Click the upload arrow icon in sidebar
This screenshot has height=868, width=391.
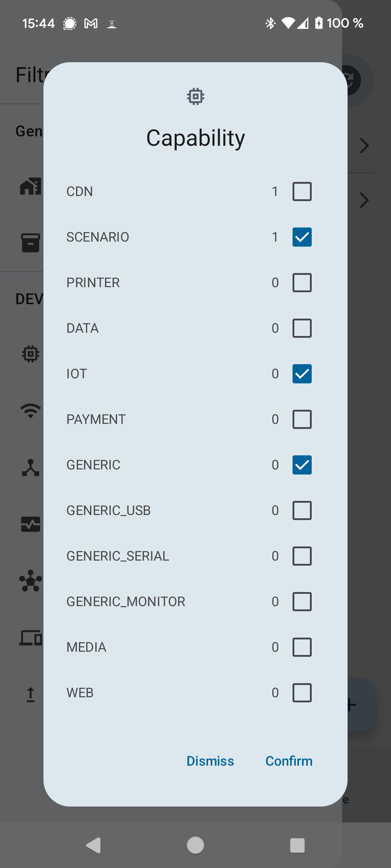click(31, 694)
